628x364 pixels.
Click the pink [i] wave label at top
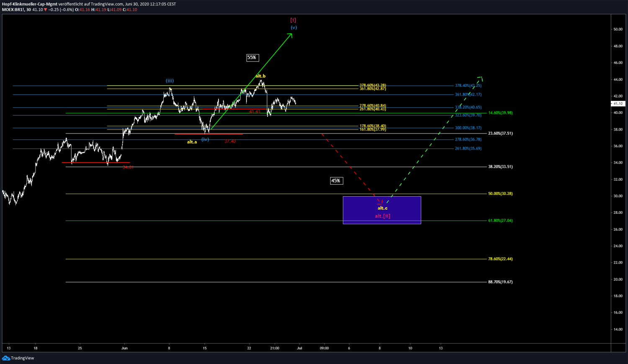point(293,20)
